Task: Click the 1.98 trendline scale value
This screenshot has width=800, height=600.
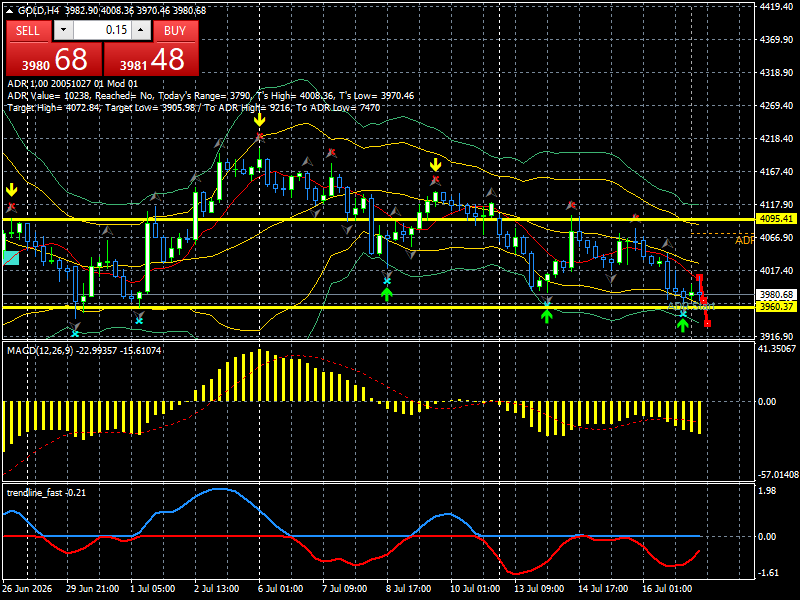Action: 767,491
